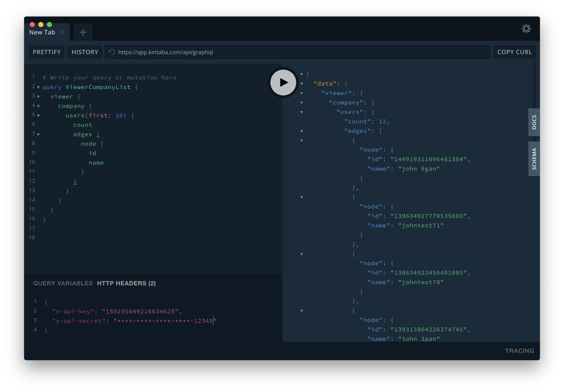Image resolution: width=564 pixels, height=392 pixels.
Task: Collapse the "data" object in the response
Action: 302,84
